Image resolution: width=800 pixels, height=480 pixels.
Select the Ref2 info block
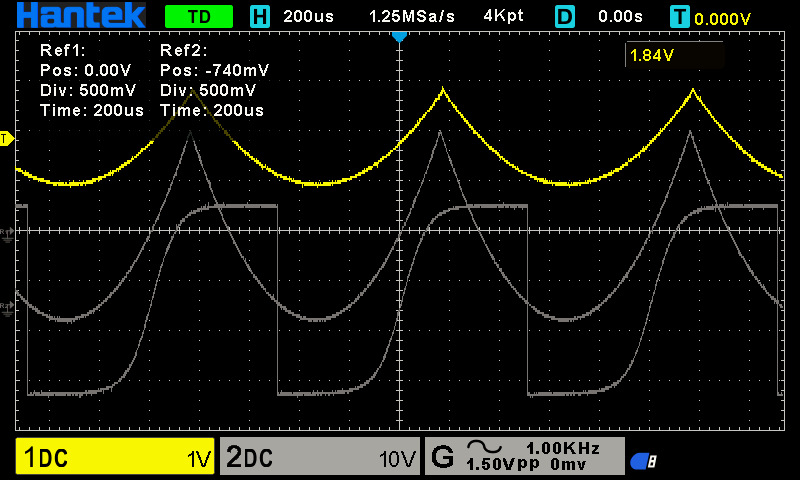[214, 81]
